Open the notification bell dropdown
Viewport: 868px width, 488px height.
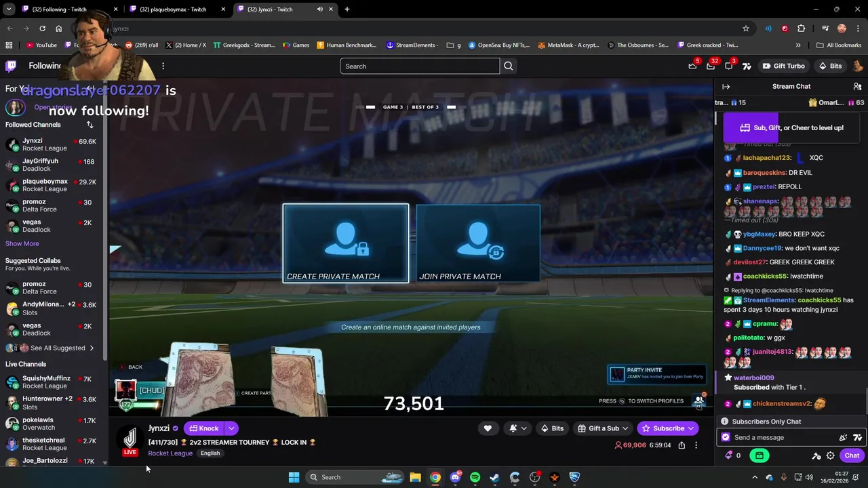tap(517, 428)
